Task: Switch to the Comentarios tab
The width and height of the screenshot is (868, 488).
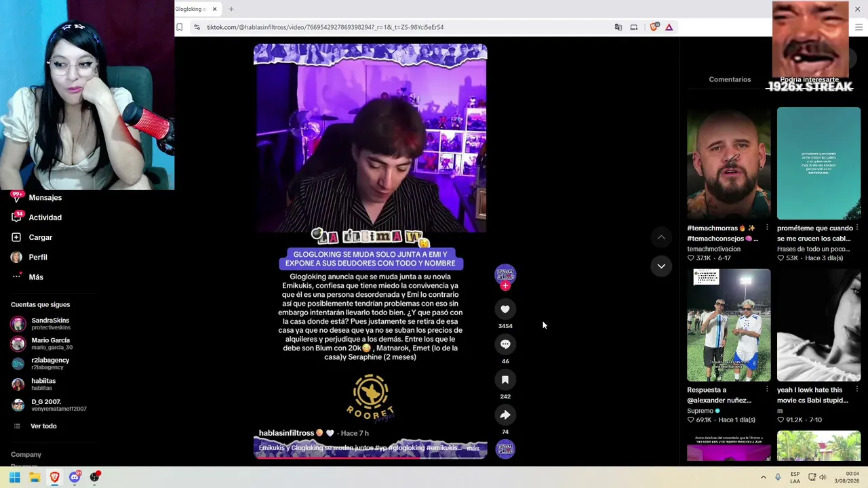Action: click(x=730, y=79)
